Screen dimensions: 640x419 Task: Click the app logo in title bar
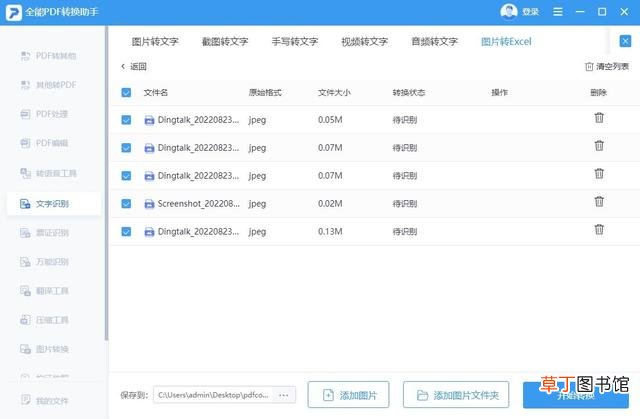point(13,12)
